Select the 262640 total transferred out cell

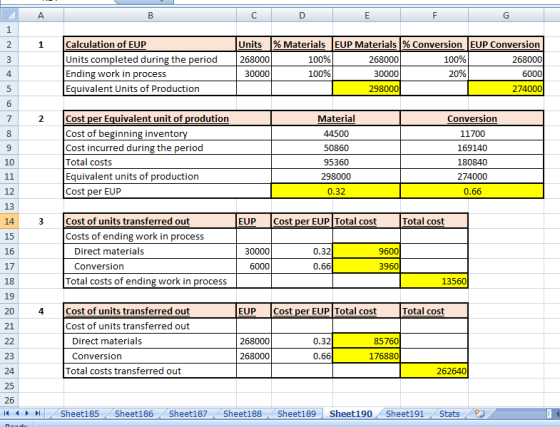(434, 371)
